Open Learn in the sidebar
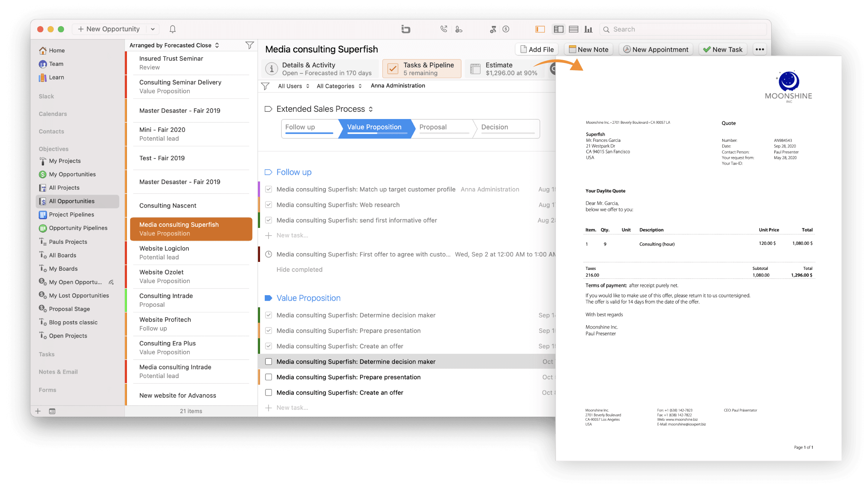Screen dimensions: 868x488 pos(52,77)
